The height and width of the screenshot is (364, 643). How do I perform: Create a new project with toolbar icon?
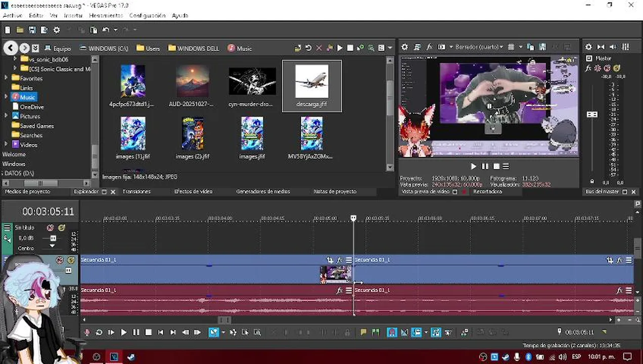click(x=8, y=30)
